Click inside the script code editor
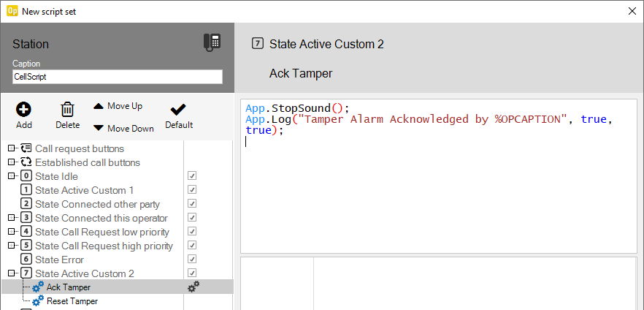The height and width of the screenshot is (310, 644). (x=438, y=190)
